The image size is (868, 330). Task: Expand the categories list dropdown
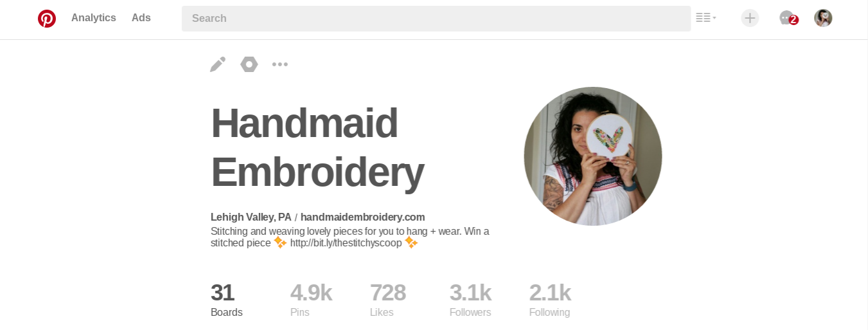tap(706, 18)
